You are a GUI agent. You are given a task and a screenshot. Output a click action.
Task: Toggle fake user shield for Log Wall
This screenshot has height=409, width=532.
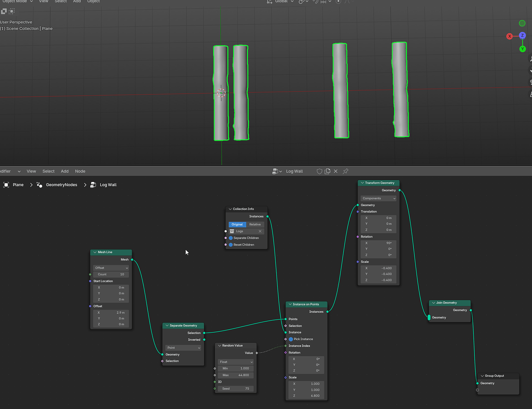tap(320, 171)
